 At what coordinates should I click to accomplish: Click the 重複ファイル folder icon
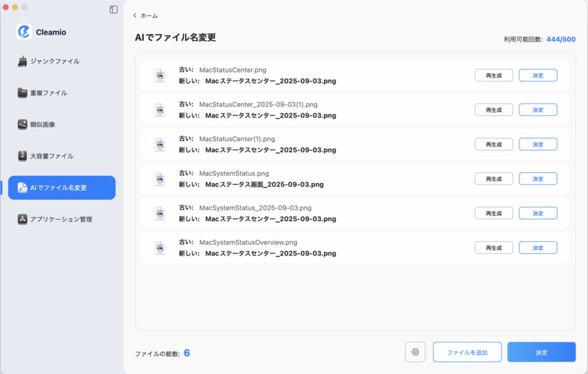[23, 93]
